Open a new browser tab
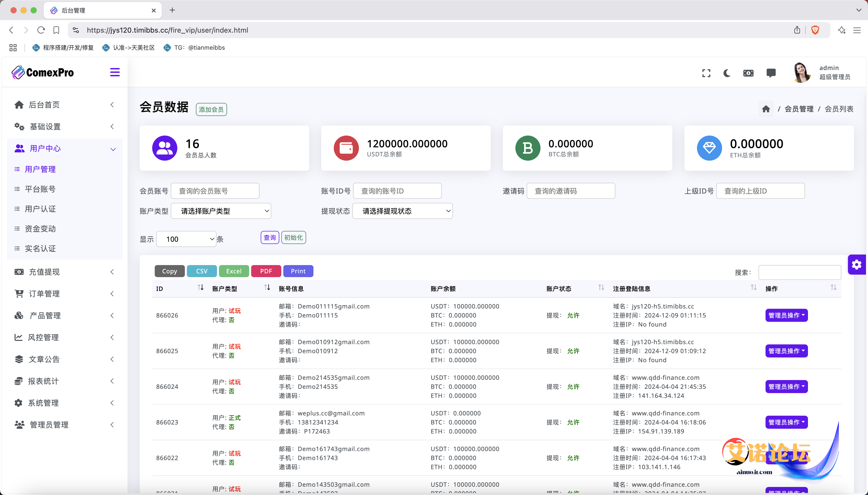 (x=172, y=10)
